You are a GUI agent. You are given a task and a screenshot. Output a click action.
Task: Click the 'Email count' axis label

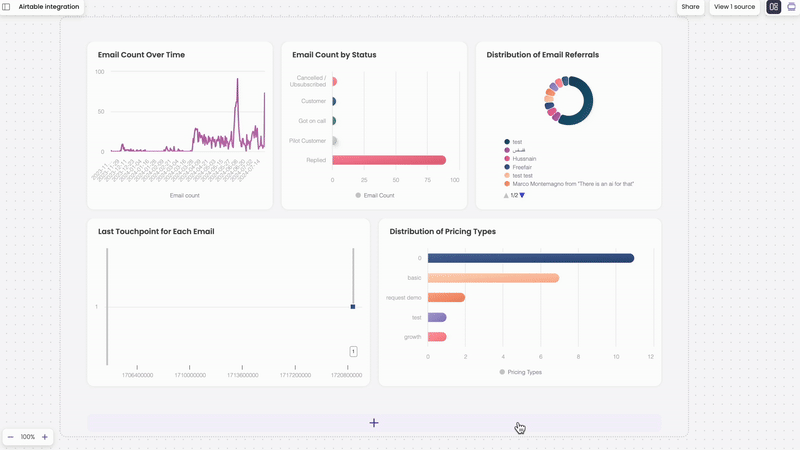tap(185, 195)
